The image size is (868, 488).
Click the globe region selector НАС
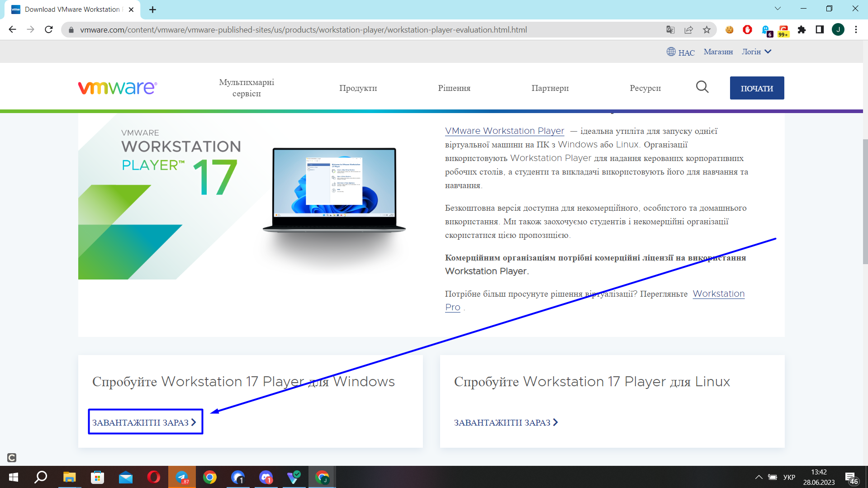coord(680,52)
